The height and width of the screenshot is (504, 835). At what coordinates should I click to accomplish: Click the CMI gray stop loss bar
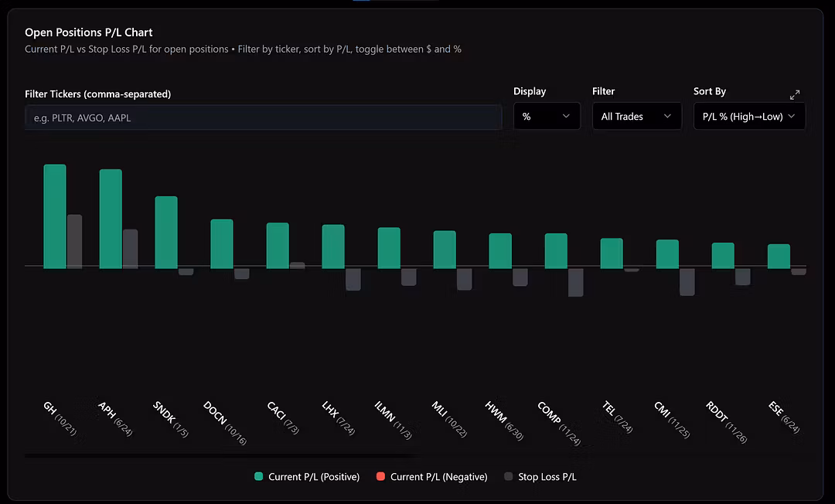pyautogui.click(x=687, y=281)
